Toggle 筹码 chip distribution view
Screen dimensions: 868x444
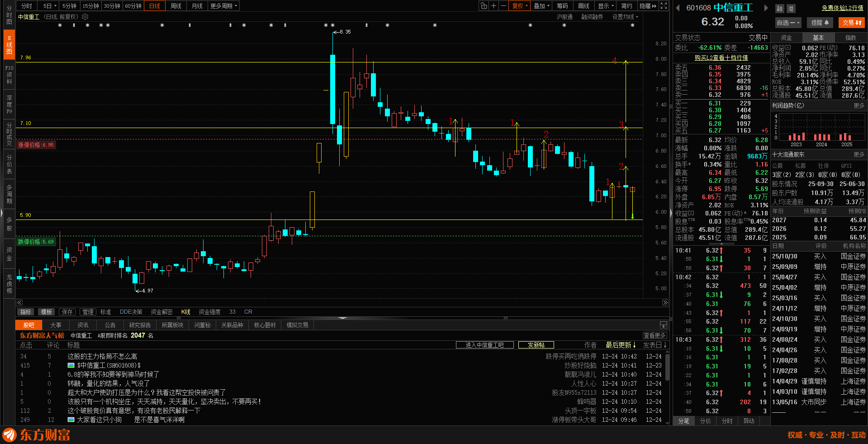point(562,6)
